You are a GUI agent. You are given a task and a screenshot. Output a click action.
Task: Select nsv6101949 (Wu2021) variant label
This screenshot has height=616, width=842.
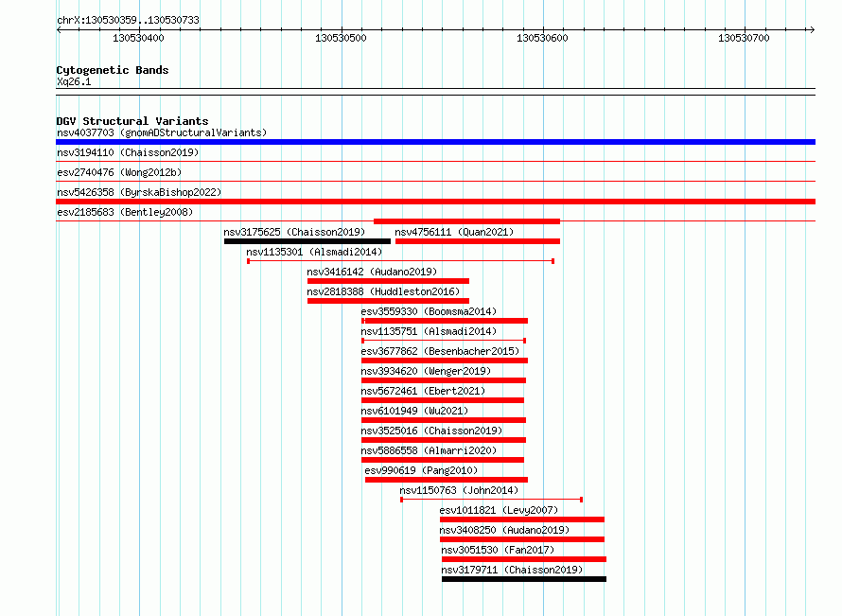pos(414,411)
